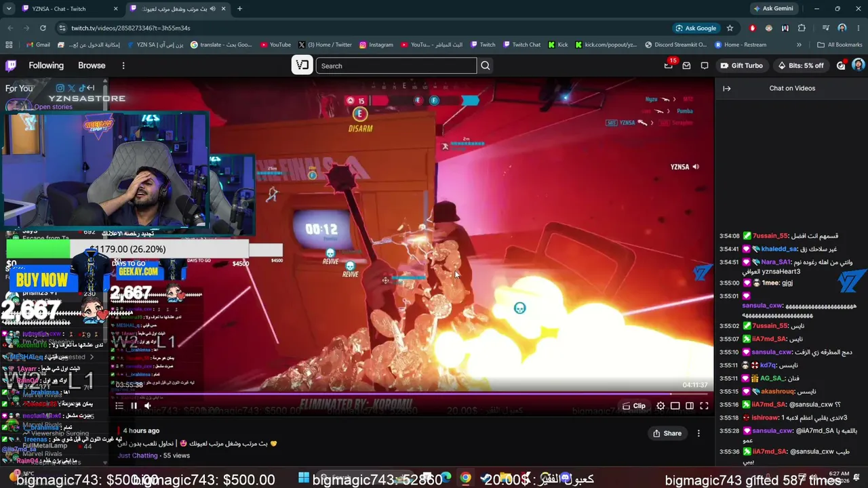Collapse the Chat on Videos panel
Screen dimensions: 868x488
[726, 88]
